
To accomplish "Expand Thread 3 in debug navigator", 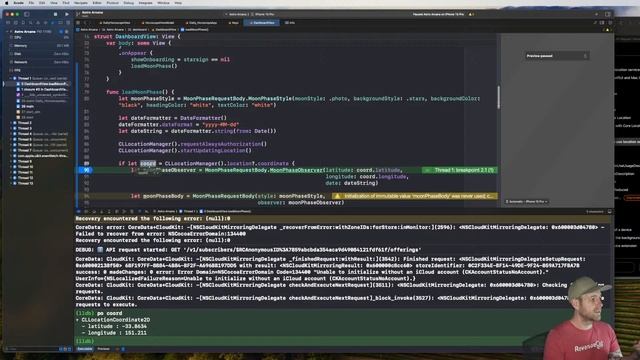I will 11,128.
